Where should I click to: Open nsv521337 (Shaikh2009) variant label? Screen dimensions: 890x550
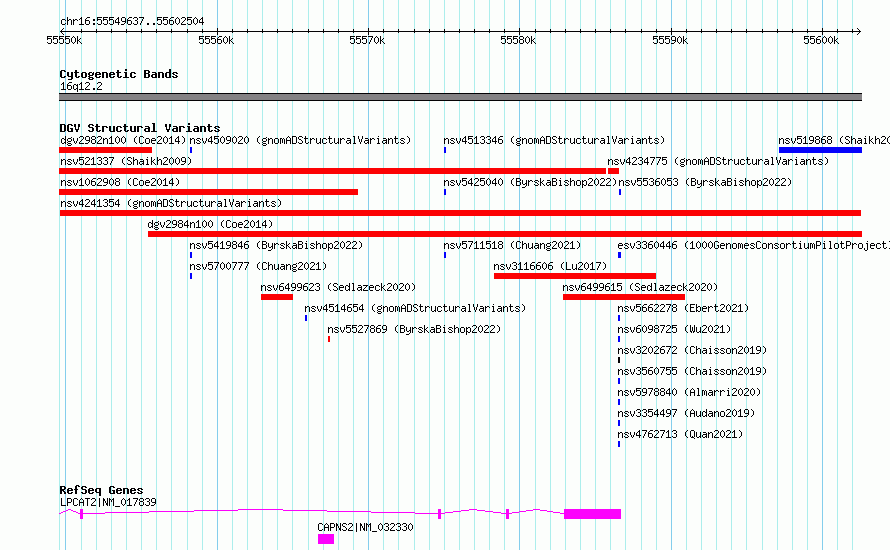click(126, 161)
